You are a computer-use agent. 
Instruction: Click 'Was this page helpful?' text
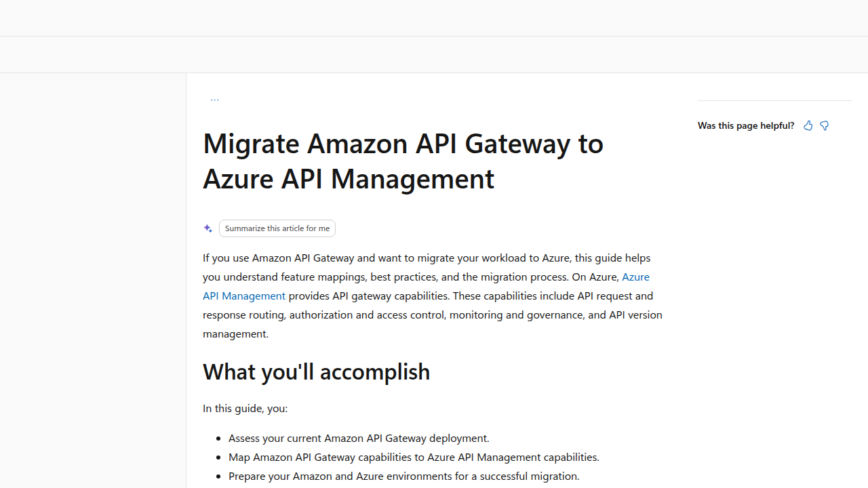(x=746, y=125)
